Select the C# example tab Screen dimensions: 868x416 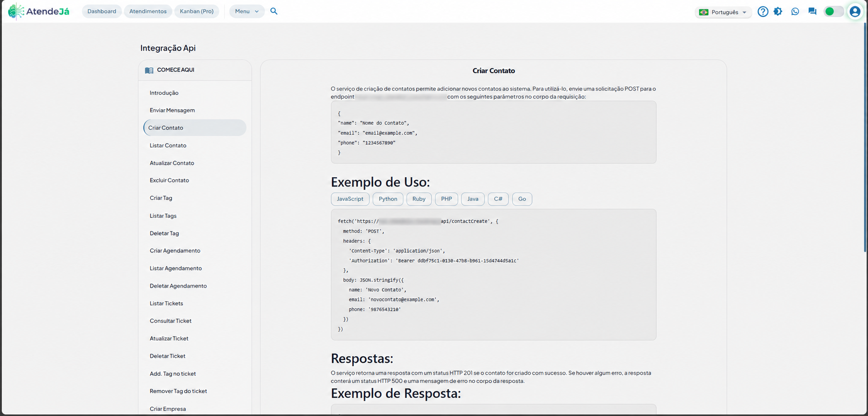pos(498,199)
